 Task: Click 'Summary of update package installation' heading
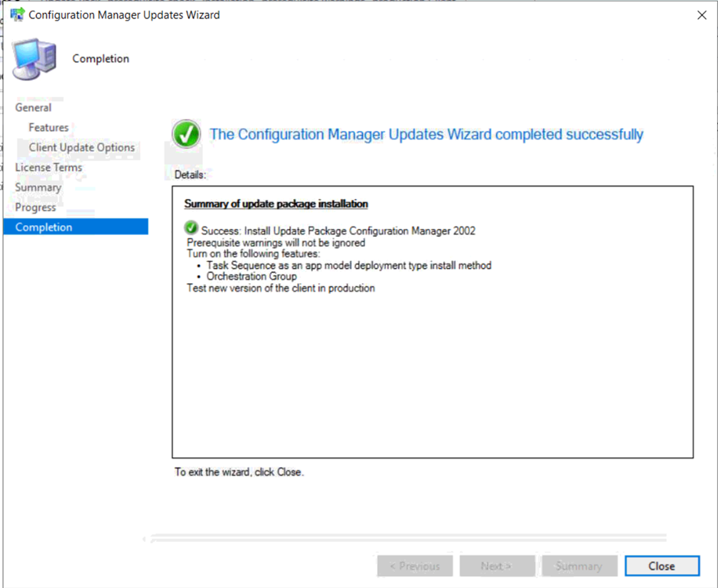276,204
